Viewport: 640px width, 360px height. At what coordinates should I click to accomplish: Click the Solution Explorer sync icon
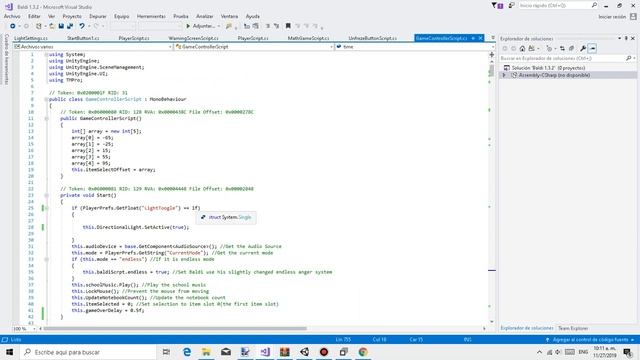562,49
